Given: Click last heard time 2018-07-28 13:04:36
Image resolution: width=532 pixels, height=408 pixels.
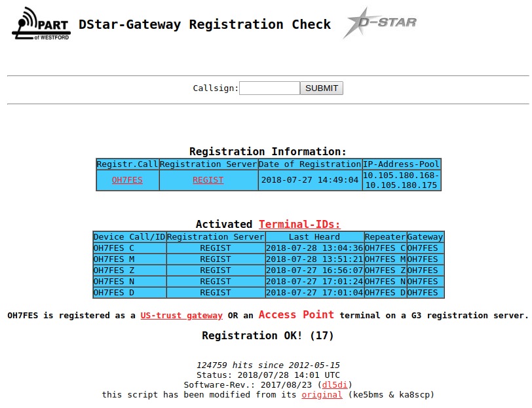Looking at the screenshot, I should pos(314,248).
